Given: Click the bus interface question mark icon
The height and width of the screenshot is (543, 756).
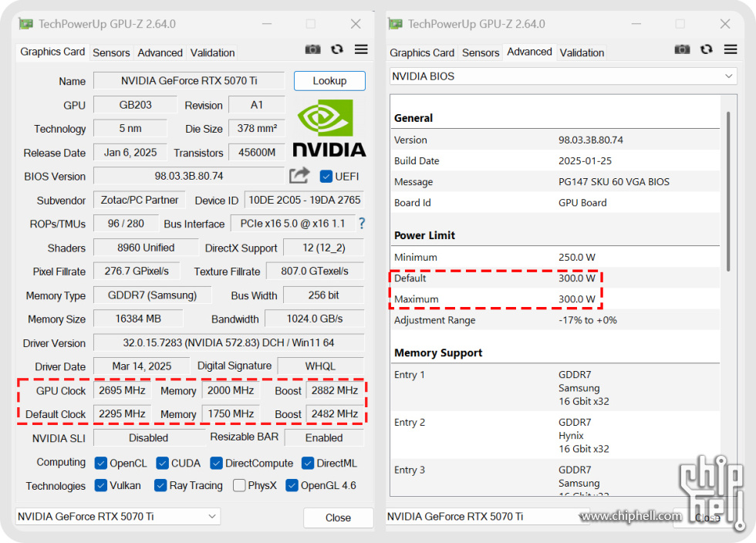Looking at the screenshot, I should [362, 223].
